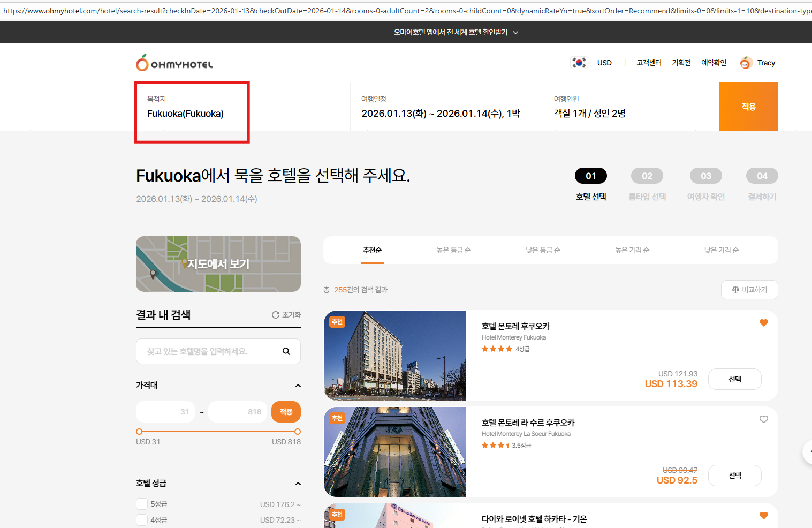Open Hotel Monterey Fukuoka photo thumbnail
This screenshot has width=812, height=528.
pyautogui.click(x=395, y=356)
